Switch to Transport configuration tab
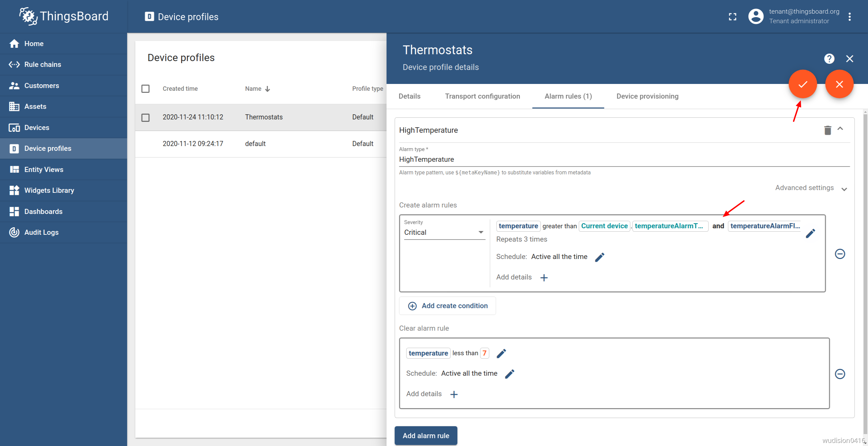The width and height of the screenshot is (868, 446). tap(482, 96)
